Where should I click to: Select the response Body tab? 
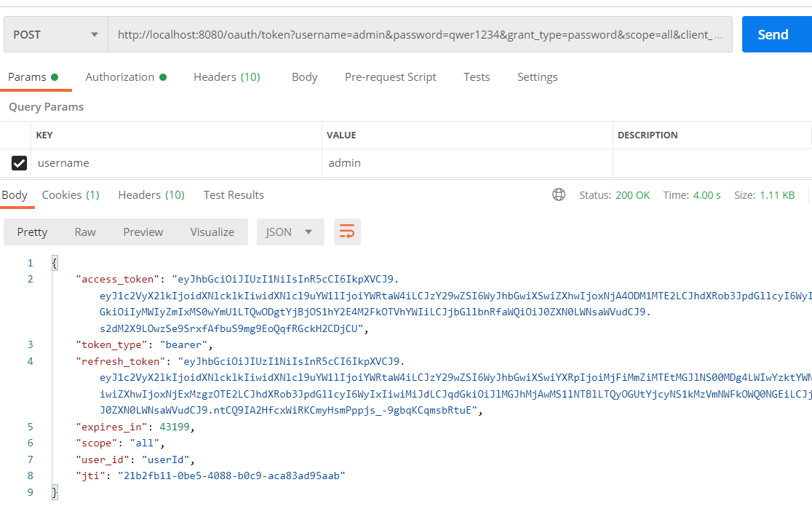(15, 195)
